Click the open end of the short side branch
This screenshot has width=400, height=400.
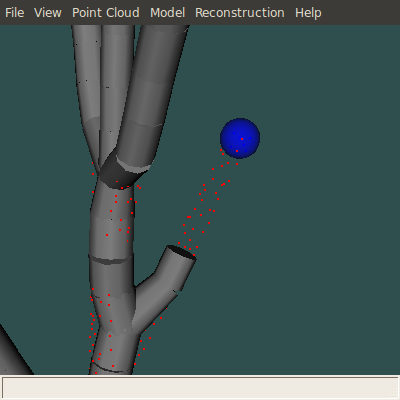181,252
